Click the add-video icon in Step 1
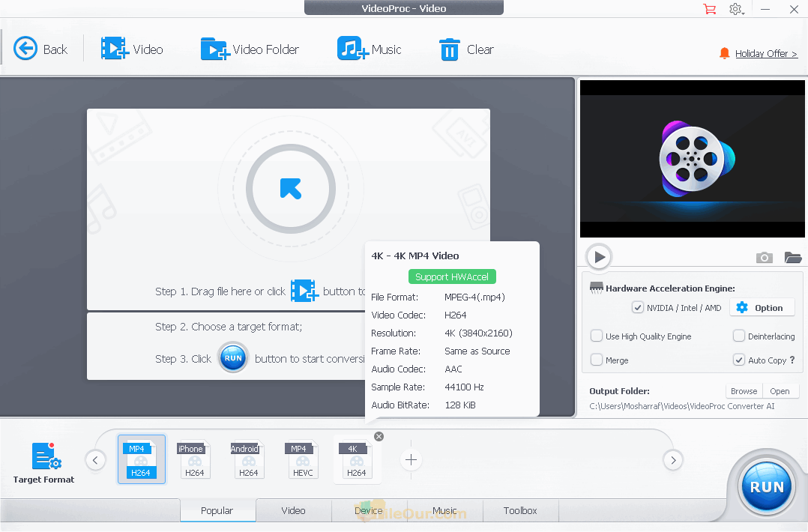 point(304,291)
